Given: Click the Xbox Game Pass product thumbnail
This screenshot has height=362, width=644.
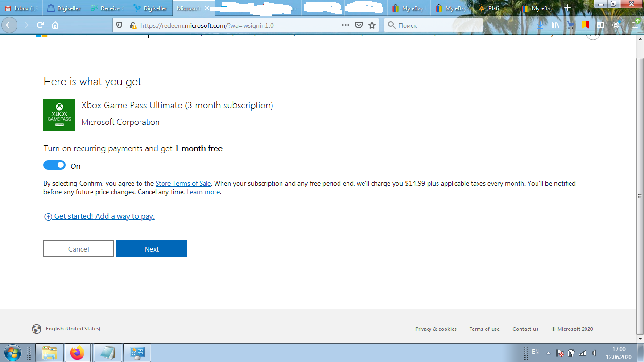Looking at the screenshot, I should [x=59, y=115].
